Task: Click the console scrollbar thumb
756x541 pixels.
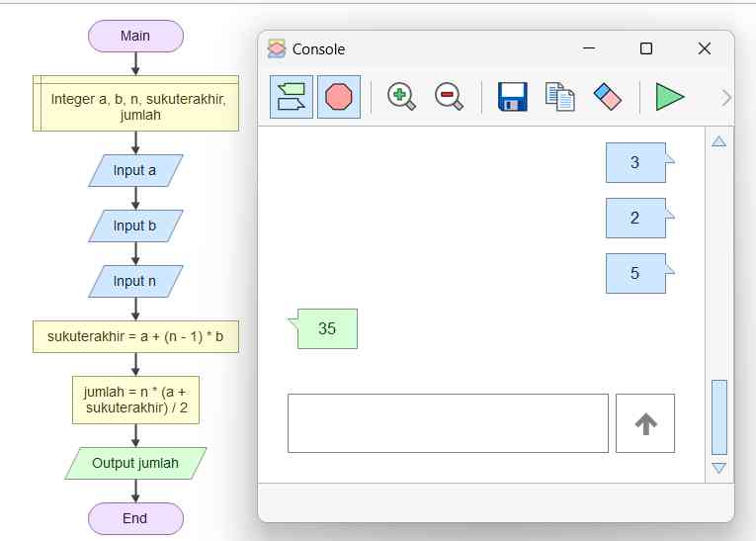Action: coord(718,417)
